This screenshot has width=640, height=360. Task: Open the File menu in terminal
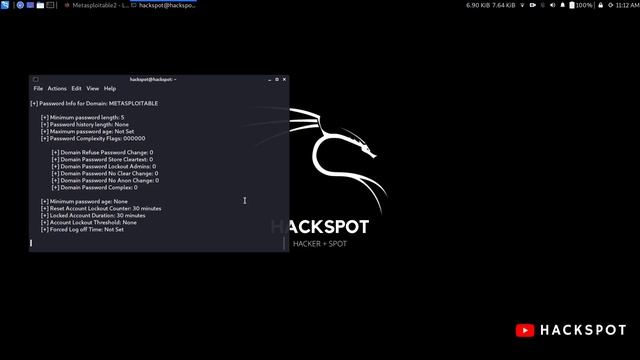(38, 88)
